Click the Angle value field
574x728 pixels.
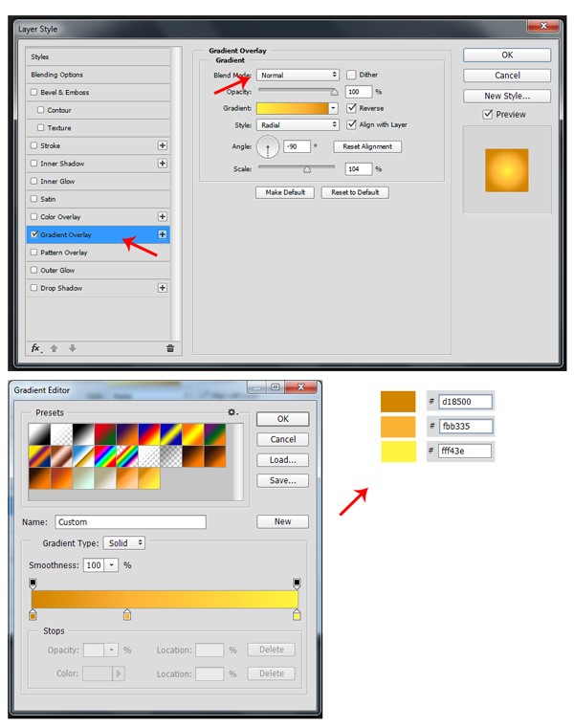click(x=297, y=146)
